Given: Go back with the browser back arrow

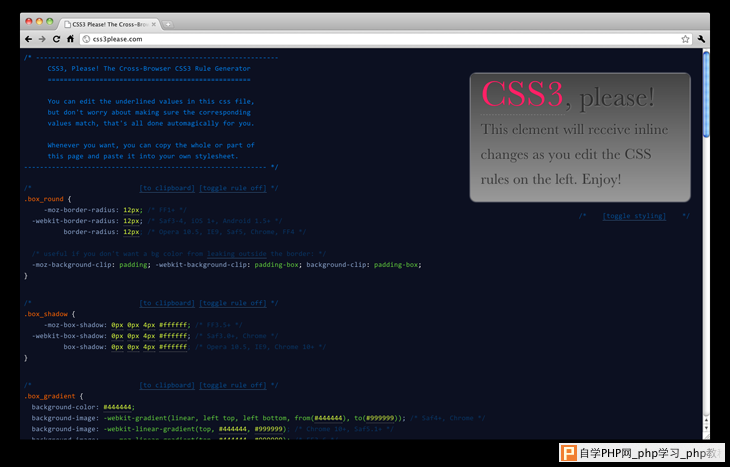Looking at the screenshot, I should point(28,39).
